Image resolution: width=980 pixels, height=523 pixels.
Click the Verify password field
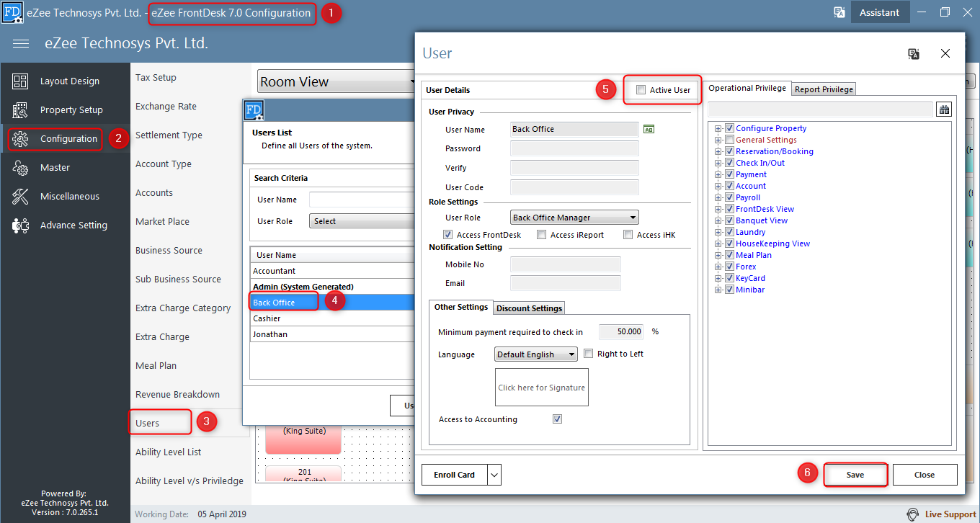point(574,168)
